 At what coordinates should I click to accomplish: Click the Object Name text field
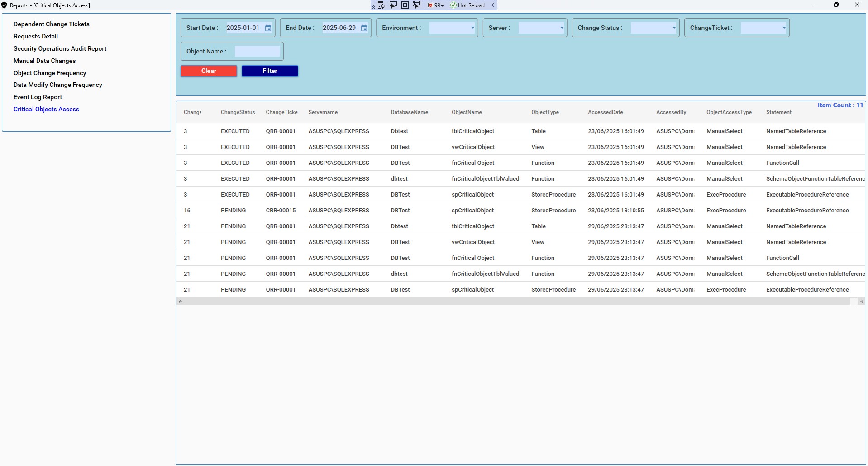coord(257,51)
